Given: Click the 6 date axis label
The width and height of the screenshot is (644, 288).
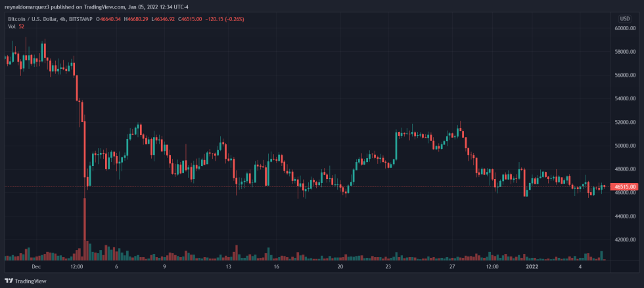Looking at the screenshot, I should point(117,266).
